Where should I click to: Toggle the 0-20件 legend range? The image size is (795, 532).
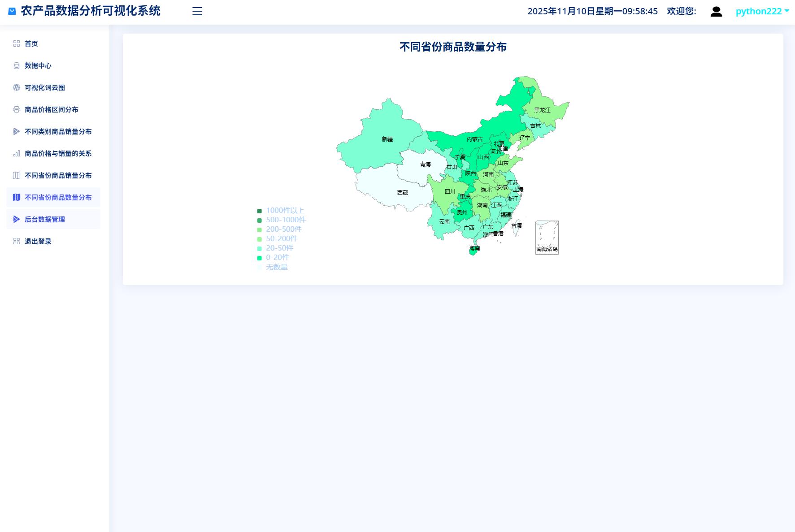point(273,258)
